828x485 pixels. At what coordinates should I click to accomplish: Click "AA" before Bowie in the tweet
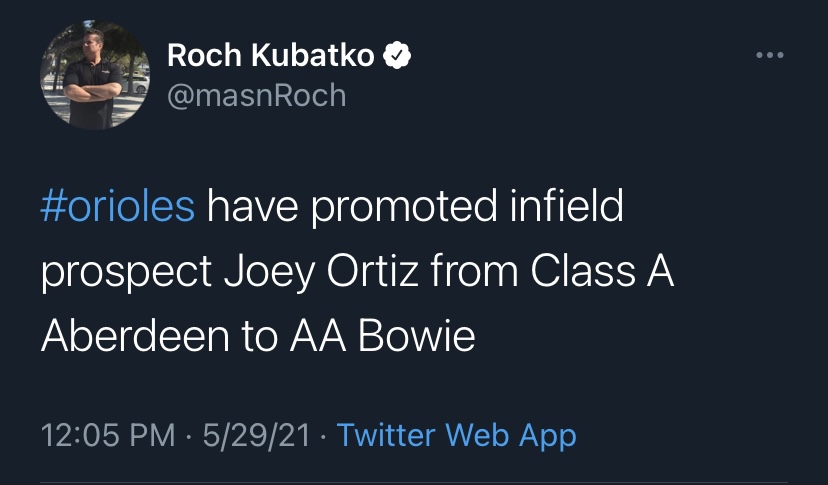315,337
